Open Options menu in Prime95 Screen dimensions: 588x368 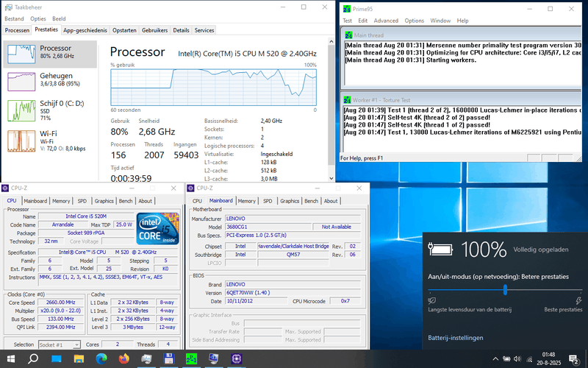pos(414,21)
